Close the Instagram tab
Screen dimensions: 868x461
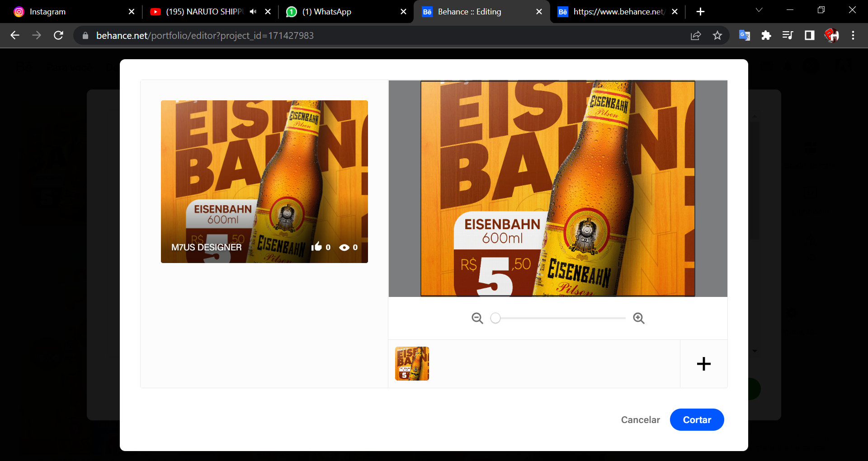(132, 12)
